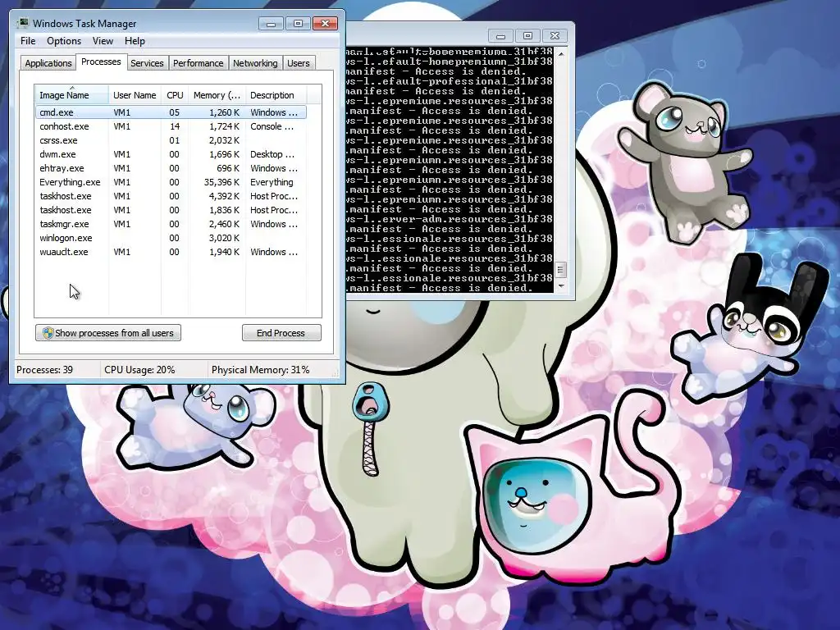Click the Task Manager title bar icon

click(x=23, y=23)
